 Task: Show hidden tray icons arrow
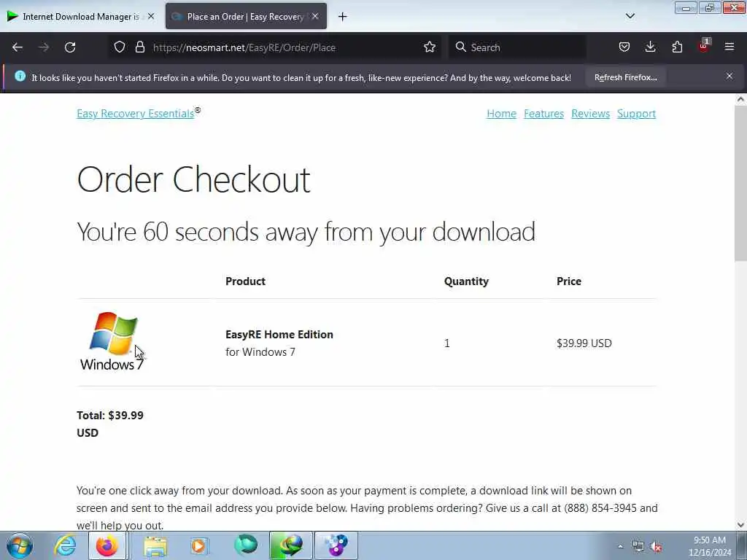point(620,547)
